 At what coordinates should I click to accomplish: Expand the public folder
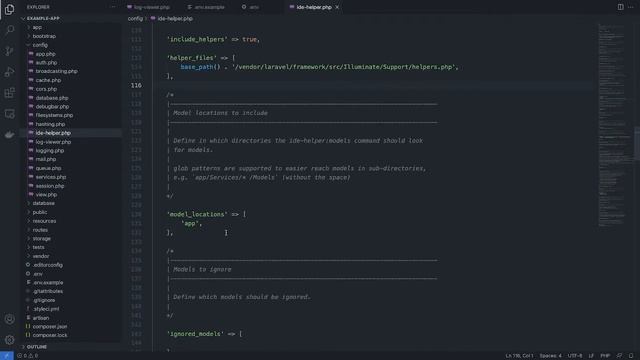(x=40, y=212)
